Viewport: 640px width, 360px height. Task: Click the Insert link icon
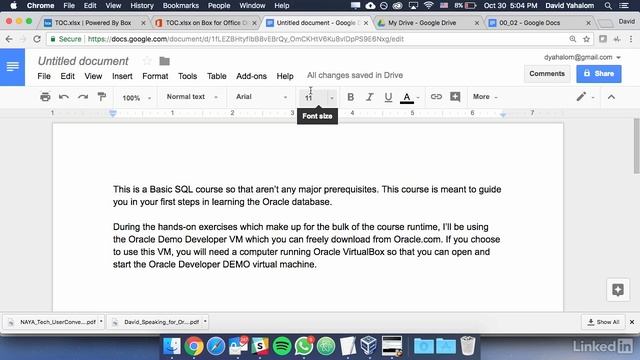point(436,97)
